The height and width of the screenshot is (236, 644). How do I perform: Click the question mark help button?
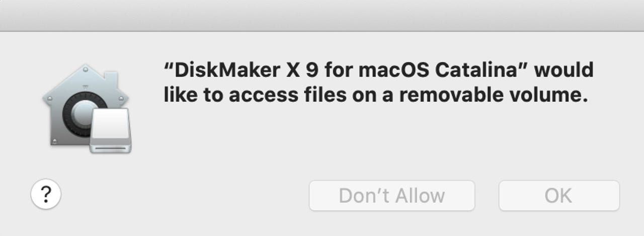coord(46,194)
